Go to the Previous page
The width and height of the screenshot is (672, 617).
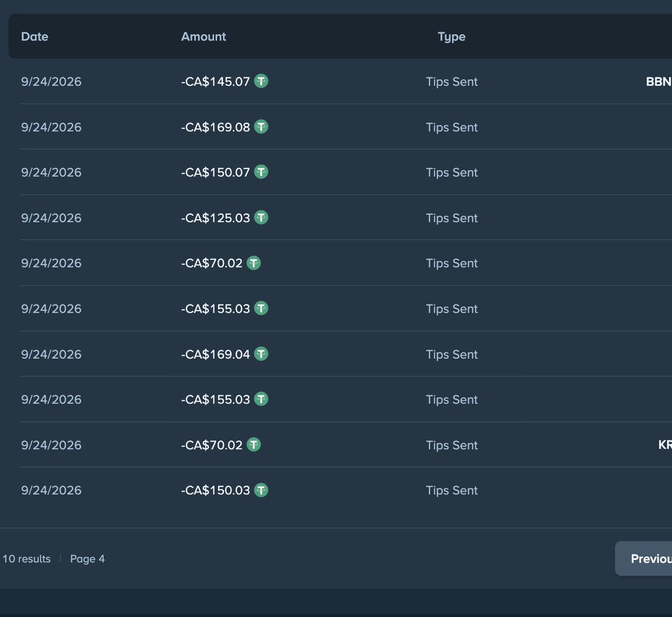click(643, 558)
